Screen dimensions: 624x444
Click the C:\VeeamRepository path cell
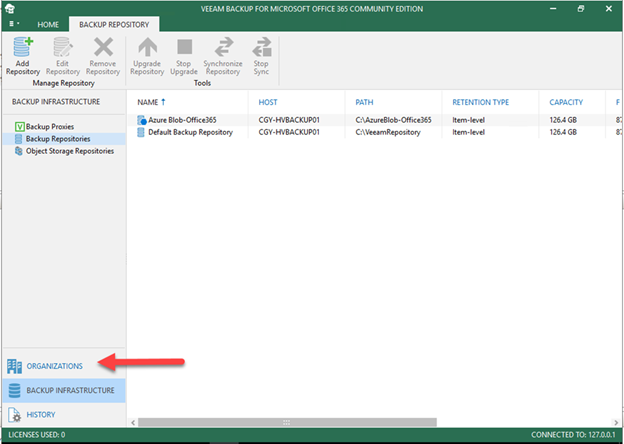pos(388,132)
